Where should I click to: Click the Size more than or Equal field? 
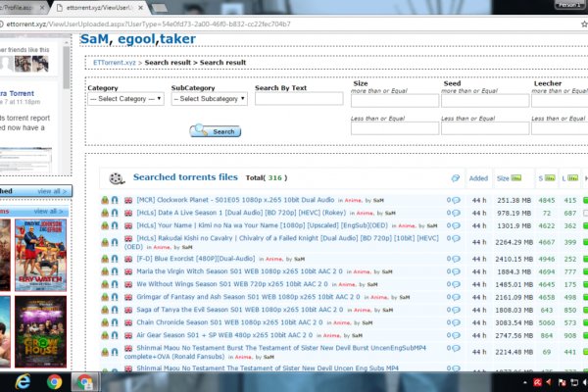coord(392,100)
